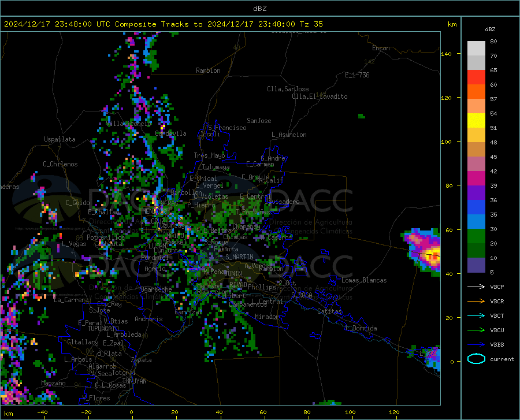
Task: Click the cyan 'current' ellipse symbol
Action: point(476,359)
